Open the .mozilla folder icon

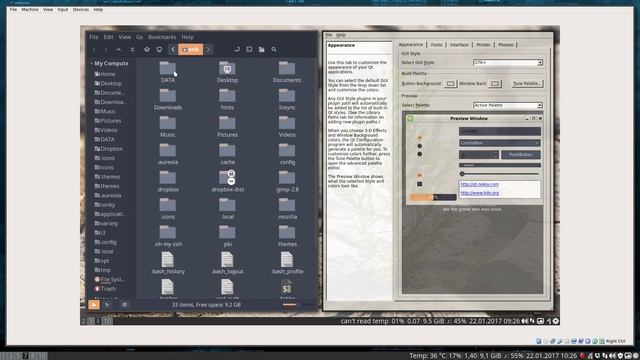287,205
